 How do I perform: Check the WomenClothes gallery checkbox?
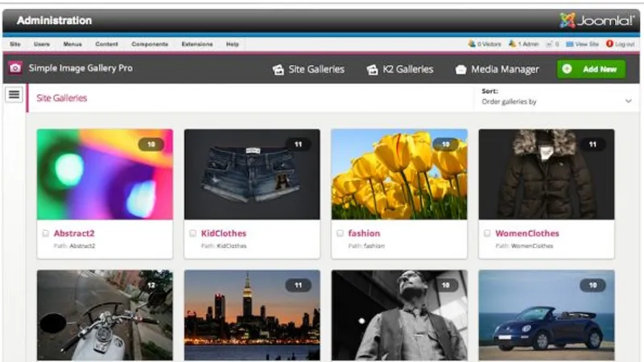click(487, 233)
